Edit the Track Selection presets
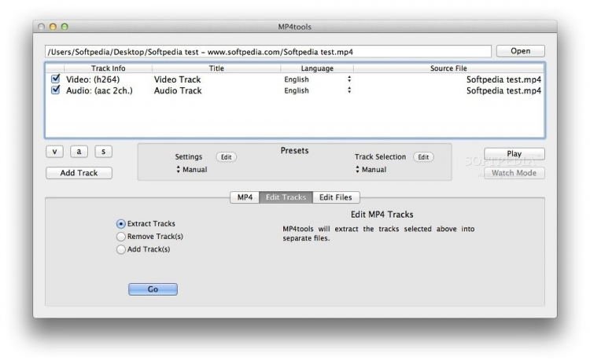 click(423, 157)
